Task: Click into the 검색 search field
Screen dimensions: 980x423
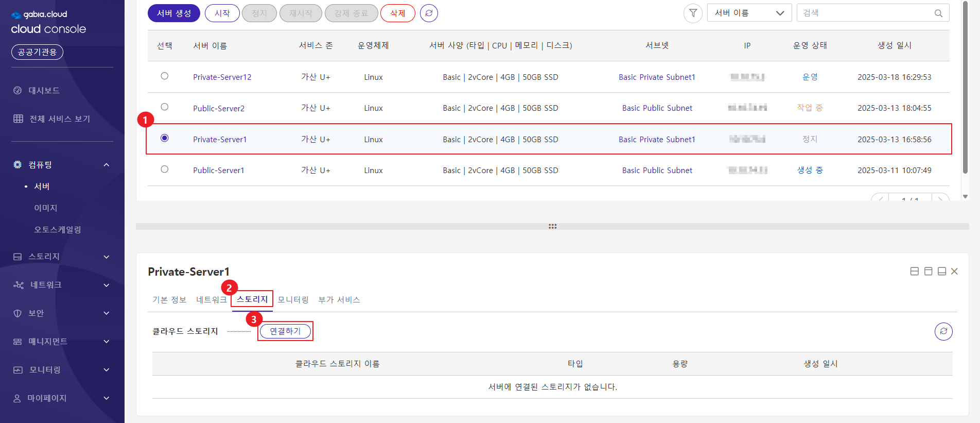Action: click(x=865, y=13)
